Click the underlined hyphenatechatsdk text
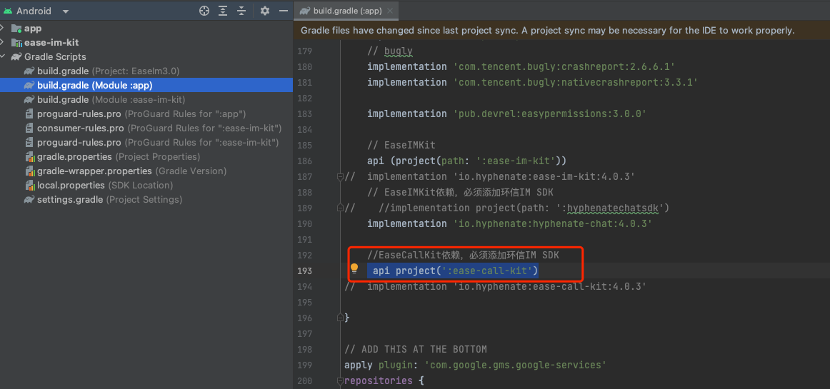Image resolution: width=830 pixels, height=390 pixels. click(x=613, y=208)
